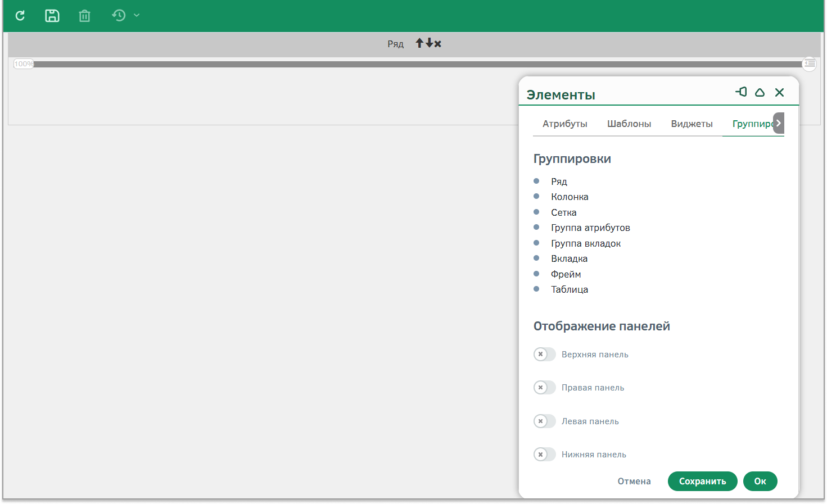
Task: Toggle the Верхняя панель switch
Action: tap(544, 355)
